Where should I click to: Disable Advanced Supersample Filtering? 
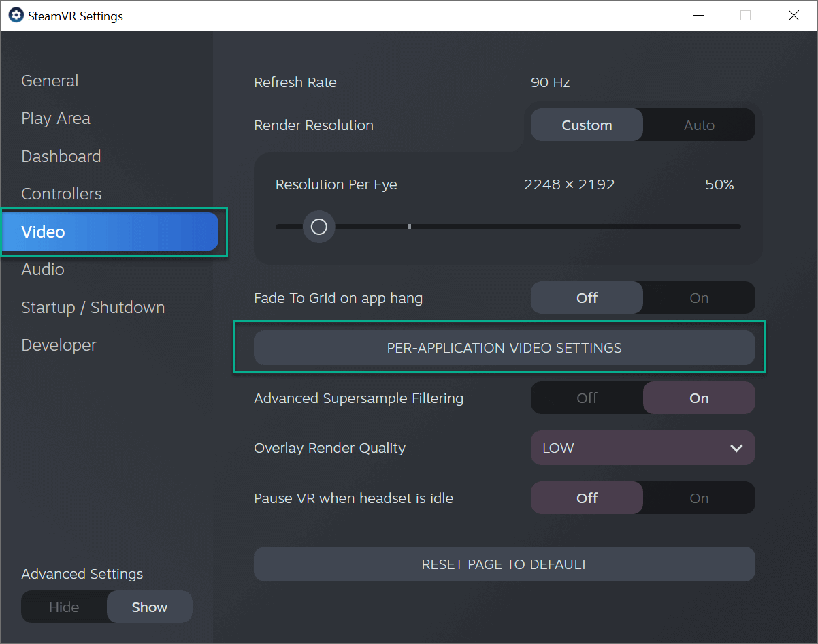click(x=587, y=398)
